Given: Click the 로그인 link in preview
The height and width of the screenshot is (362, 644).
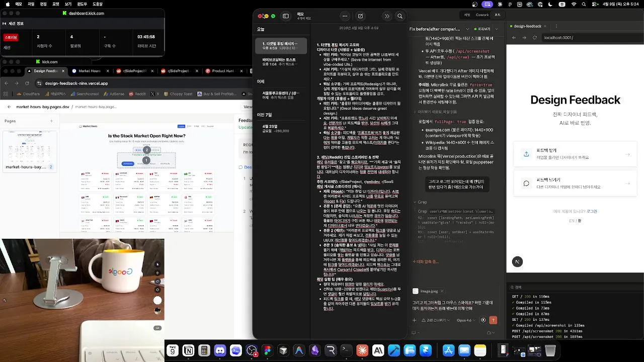Looking at the screenshot, I should pos(592,212).
